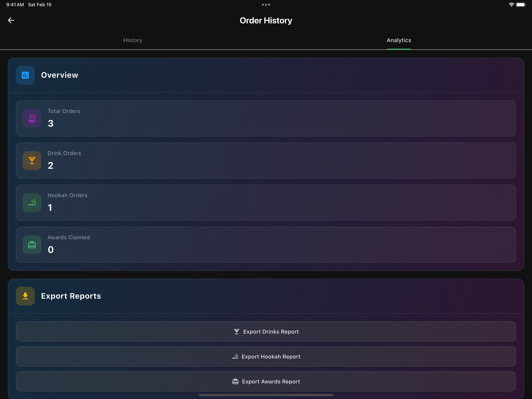Click the battery status icon
The width and height of the screenshot is (532, 399).
[x=521, y=4]
